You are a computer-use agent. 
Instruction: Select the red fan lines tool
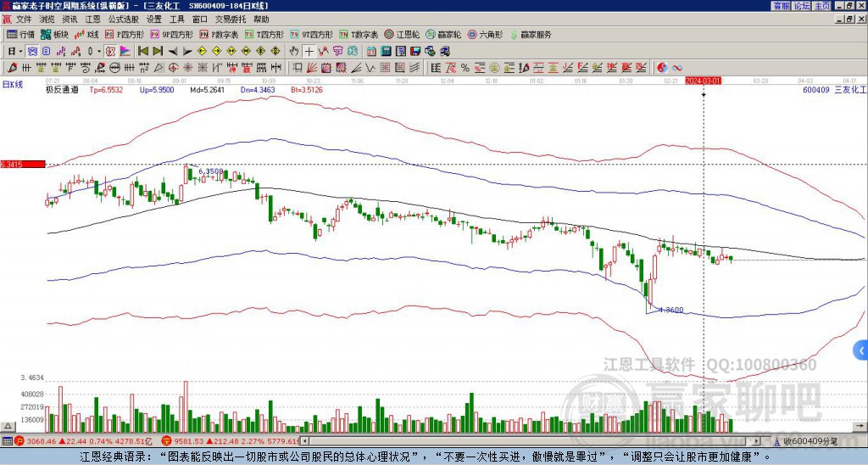(x=311, y=68)
